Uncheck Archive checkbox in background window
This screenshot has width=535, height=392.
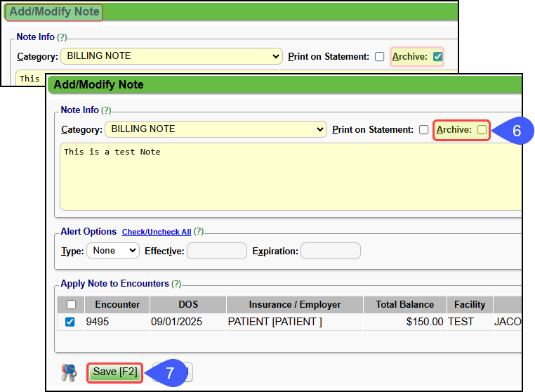(x=437, y=57)
